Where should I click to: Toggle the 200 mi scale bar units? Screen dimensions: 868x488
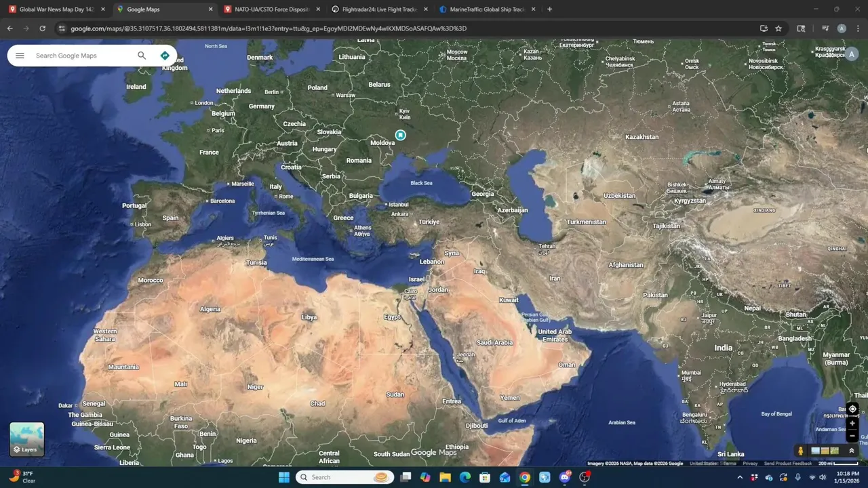pyautogui.click(x=838, y=464)
